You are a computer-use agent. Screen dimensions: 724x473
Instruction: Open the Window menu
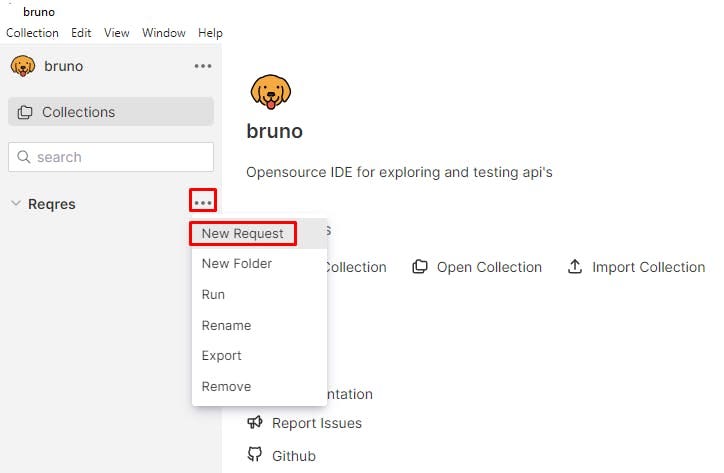[163, 33]
